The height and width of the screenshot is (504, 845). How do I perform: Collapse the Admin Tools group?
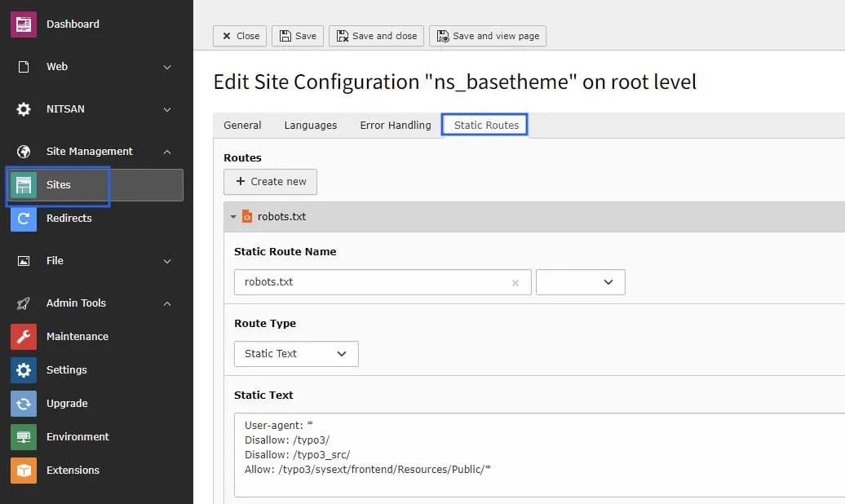pos(167,304)
